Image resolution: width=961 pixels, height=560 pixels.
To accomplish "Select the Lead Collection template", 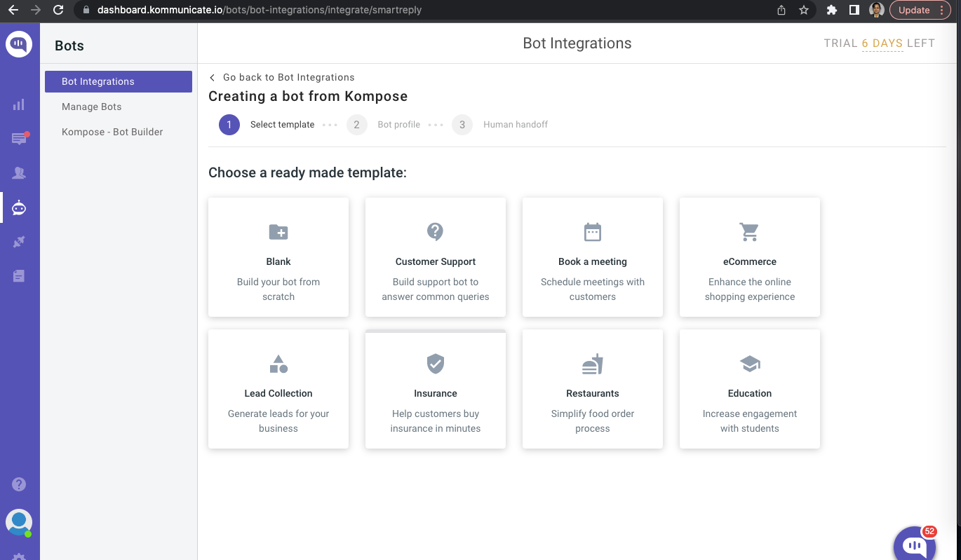I will [278, 389].
